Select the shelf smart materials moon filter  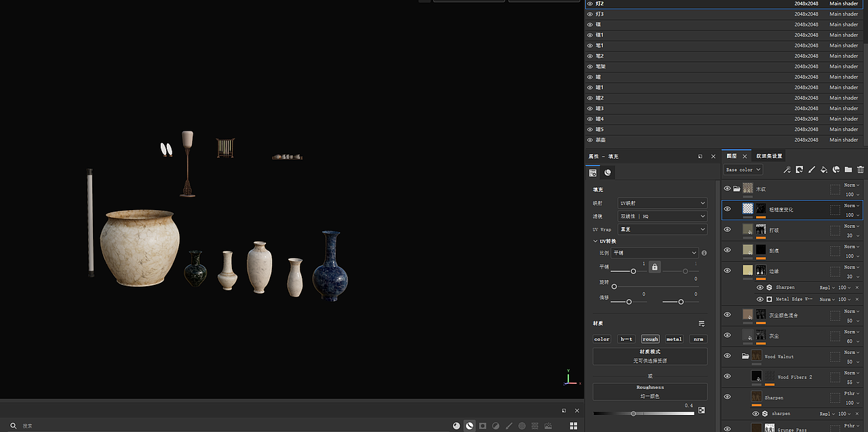tap(469, 426)
